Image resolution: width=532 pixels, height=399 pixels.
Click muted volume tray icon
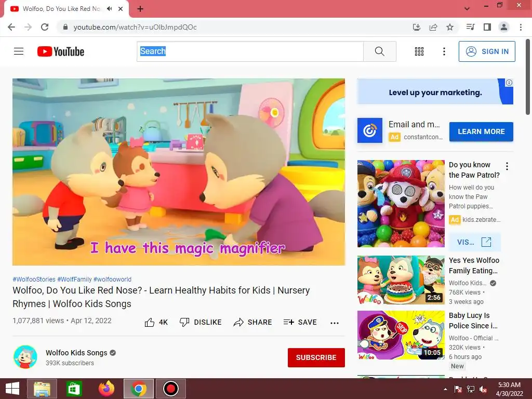[483, 389]
